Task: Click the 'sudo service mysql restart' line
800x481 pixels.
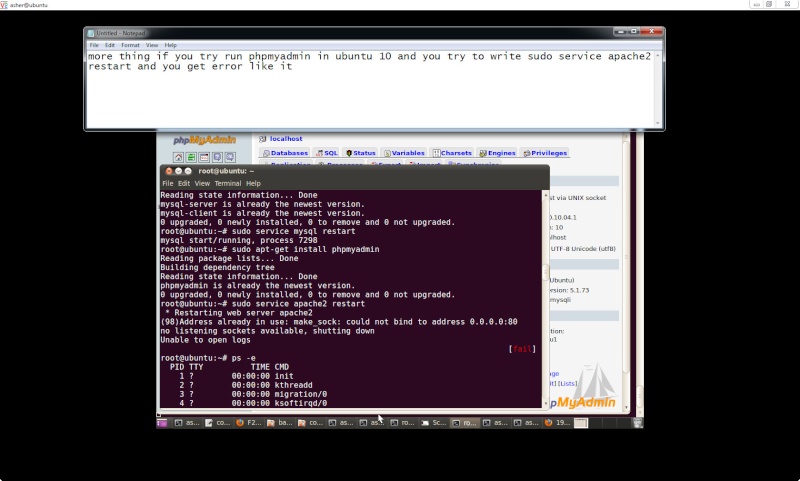Action: tap(293, 231)
